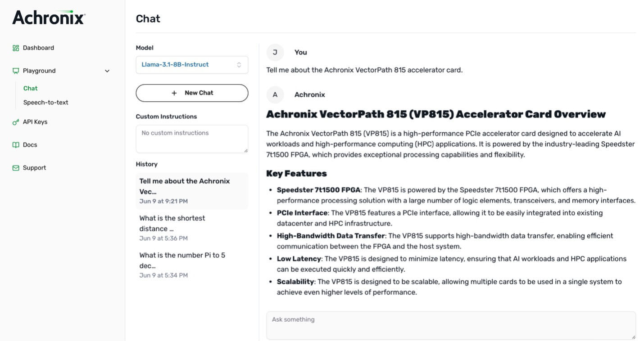Start a New Chat
The image size is (644, 341).
click(x=192, y=93)
